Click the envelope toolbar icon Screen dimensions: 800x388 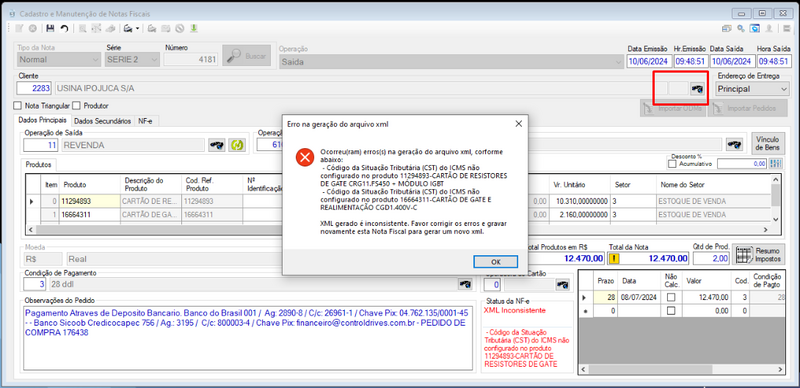166,29
